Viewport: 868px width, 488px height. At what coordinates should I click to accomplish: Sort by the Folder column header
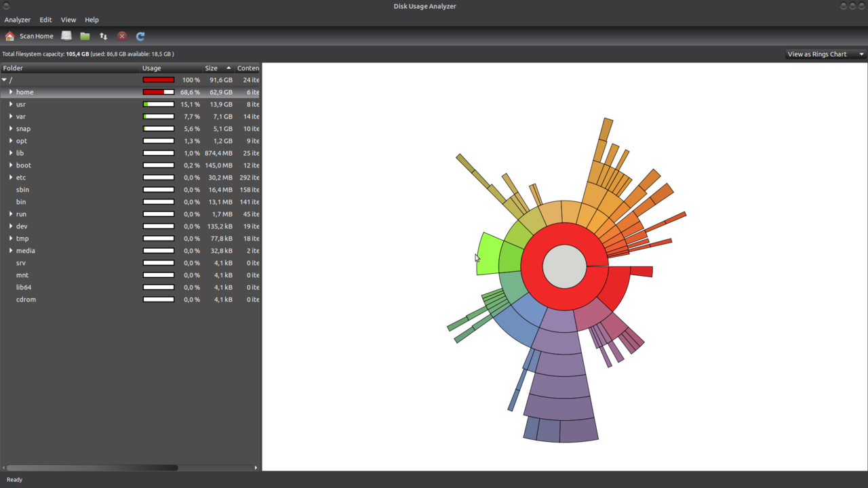pos(70,68)
